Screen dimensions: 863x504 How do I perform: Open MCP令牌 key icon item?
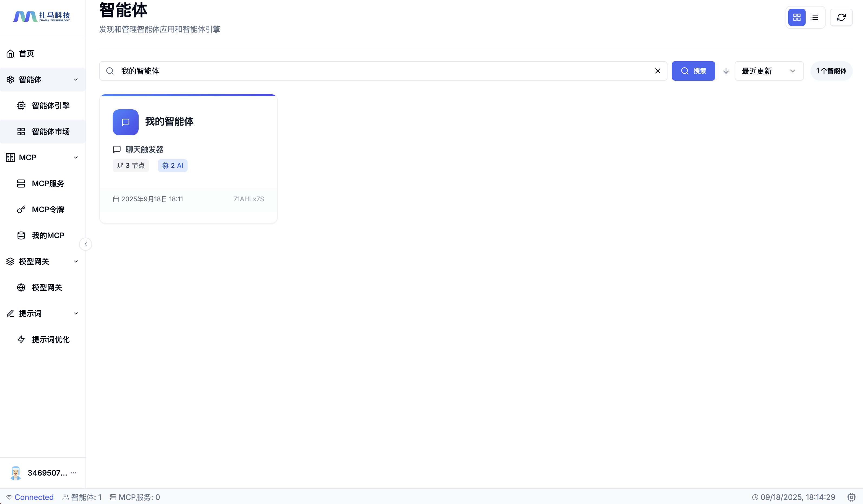pos(48,210)
